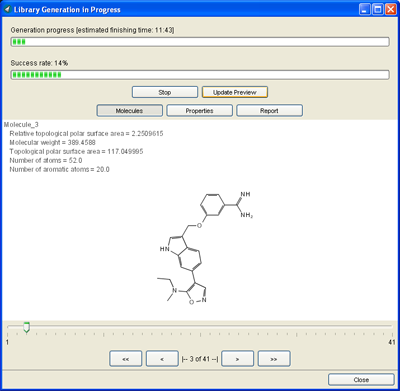Click the window title bar app icon
Screen dimensions: 400x391
(x=7, y=9)
